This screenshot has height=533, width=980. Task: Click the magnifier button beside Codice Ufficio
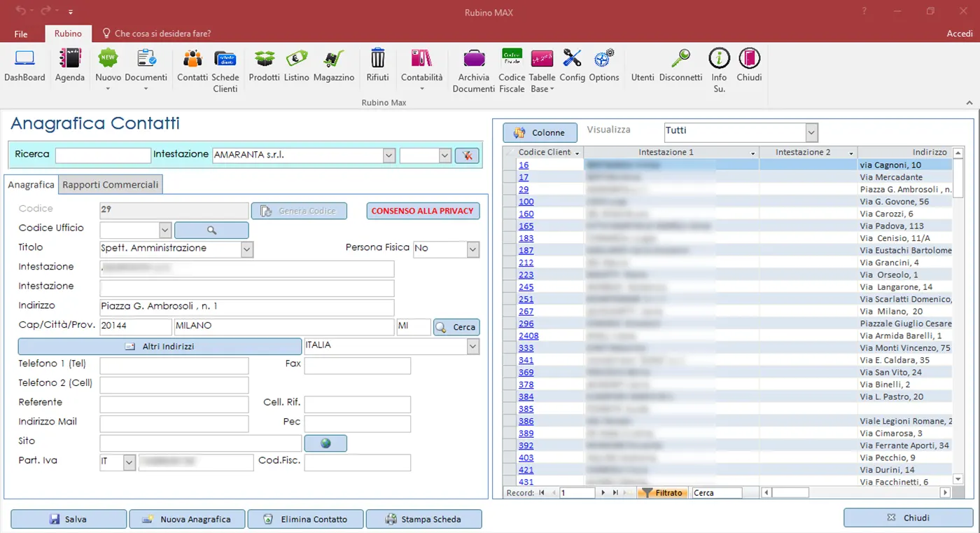click(211, 230)
